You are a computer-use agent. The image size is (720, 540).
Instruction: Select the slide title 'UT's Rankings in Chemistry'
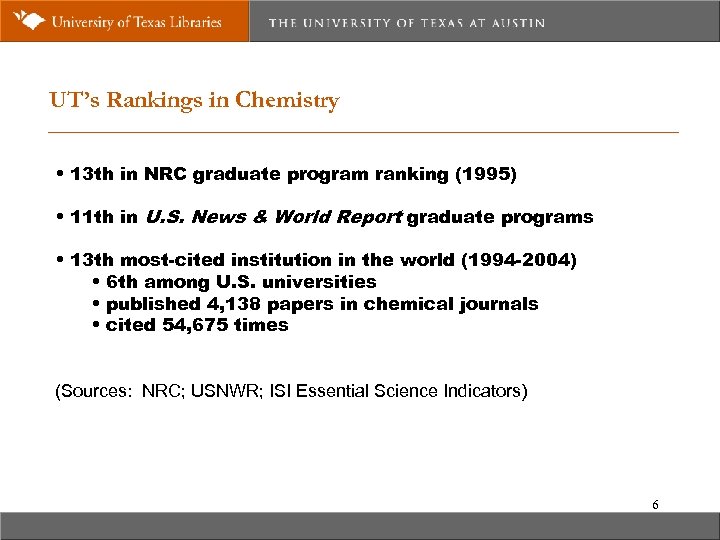click(194, 101)
